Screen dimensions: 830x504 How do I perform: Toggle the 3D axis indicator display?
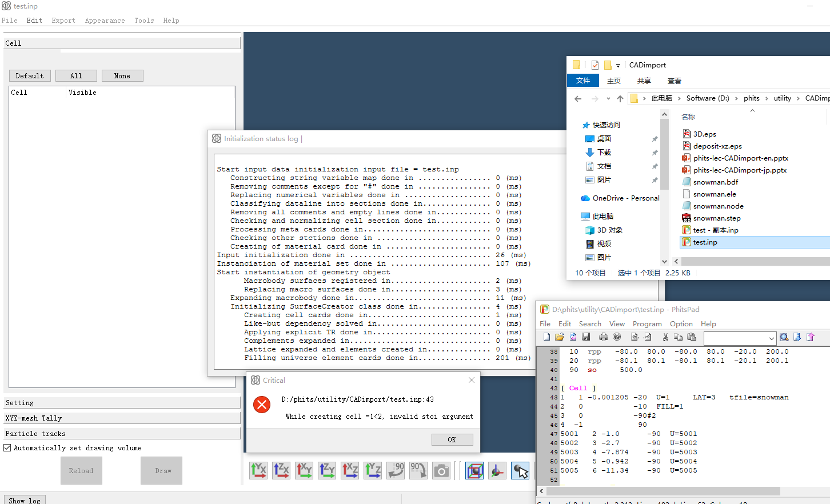497,470
